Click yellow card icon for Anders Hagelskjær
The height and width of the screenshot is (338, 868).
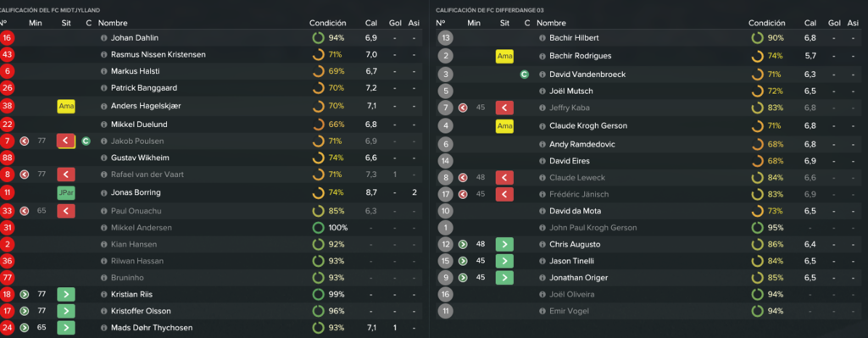click(x=66, y=106)
